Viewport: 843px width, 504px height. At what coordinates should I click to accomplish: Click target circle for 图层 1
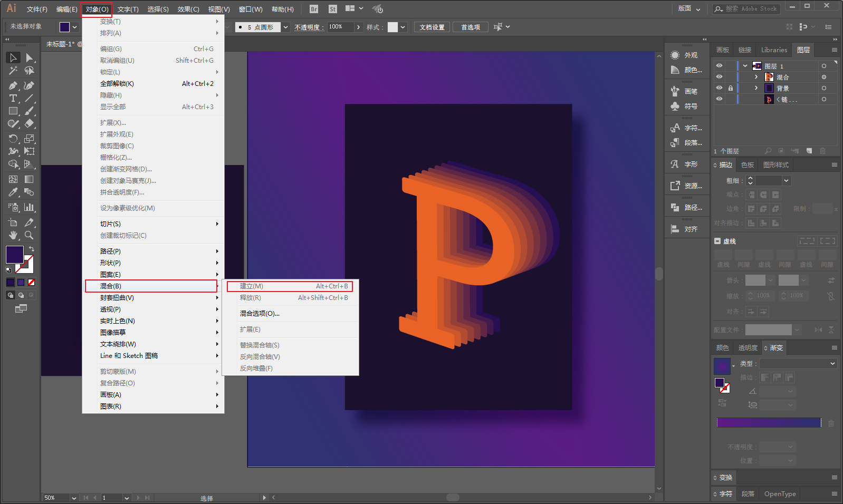(823, 66)
